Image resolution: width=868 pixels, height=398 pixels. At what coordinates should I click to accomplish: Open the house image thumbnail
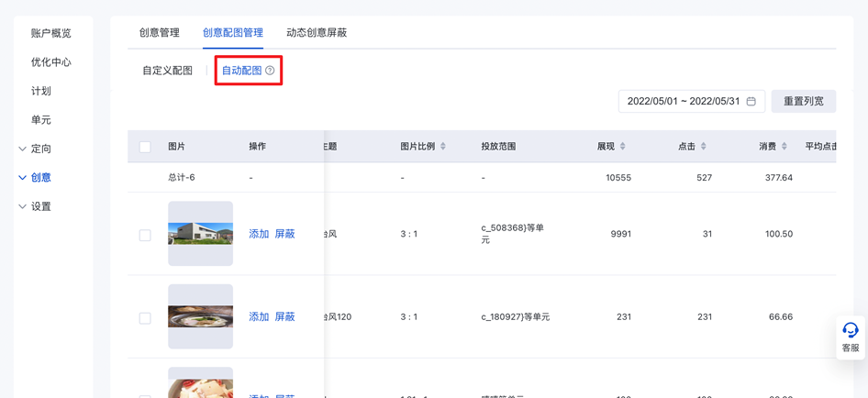(x=200, y=234)
